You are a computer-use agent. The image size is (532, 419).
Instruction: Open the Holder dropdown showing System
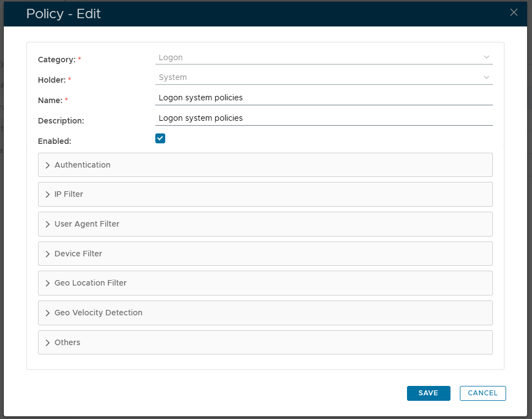pyautogui.click(x=319, y=77)
